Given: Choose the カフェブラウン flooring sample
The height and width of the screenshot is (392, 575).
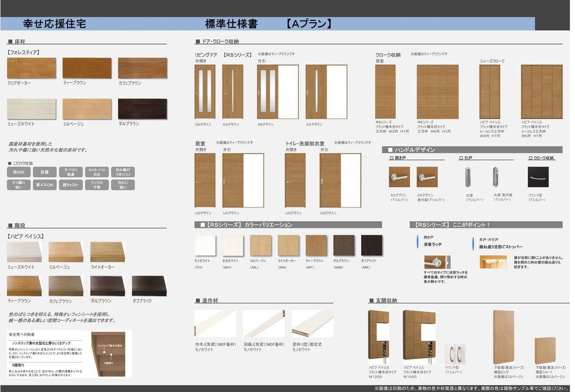Looking at the screenshot, I should click(x=142, y=68).
